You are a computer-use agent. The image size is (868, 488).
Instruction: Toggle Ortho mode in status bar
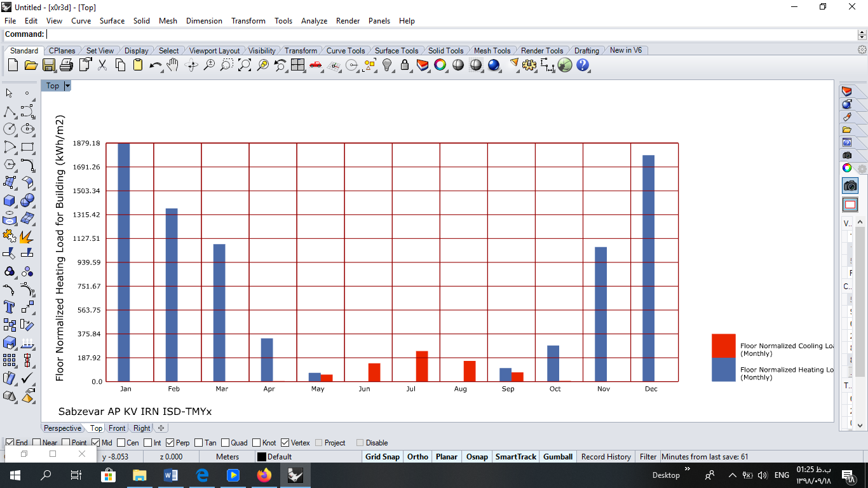coord(417,456)
